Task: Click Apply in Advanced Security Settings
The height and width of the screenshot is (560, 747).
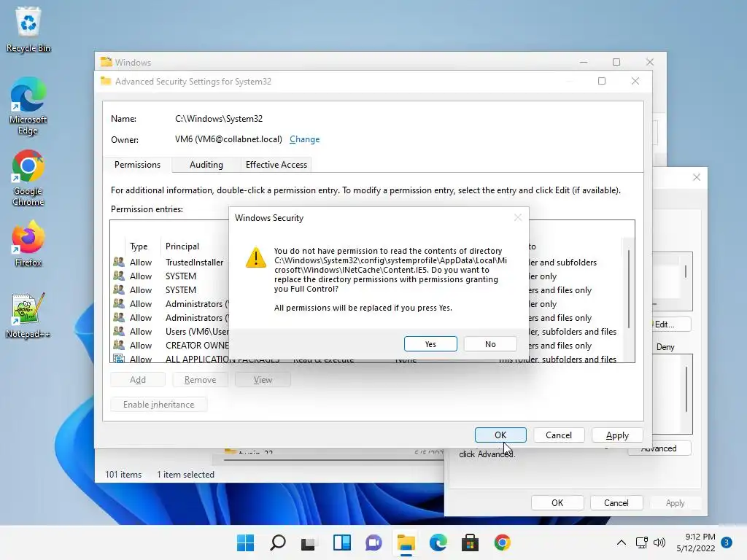Action: click(617, 435)
